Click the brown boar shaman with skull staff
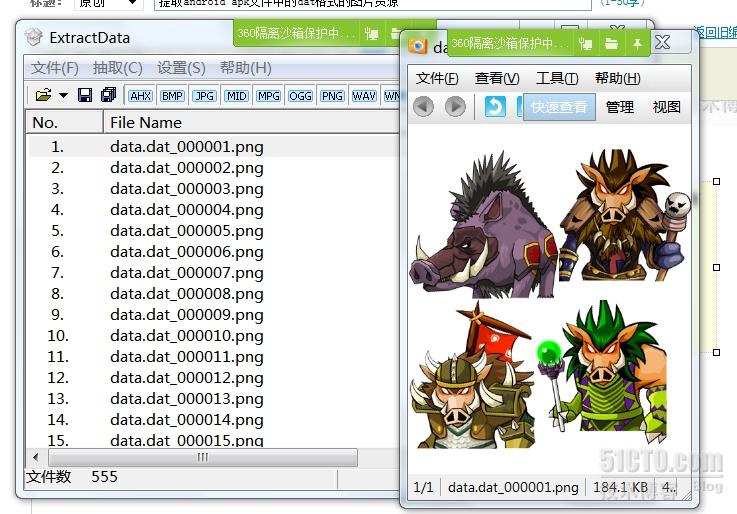This screenshot has width=737, height=514. coord(625,215)
